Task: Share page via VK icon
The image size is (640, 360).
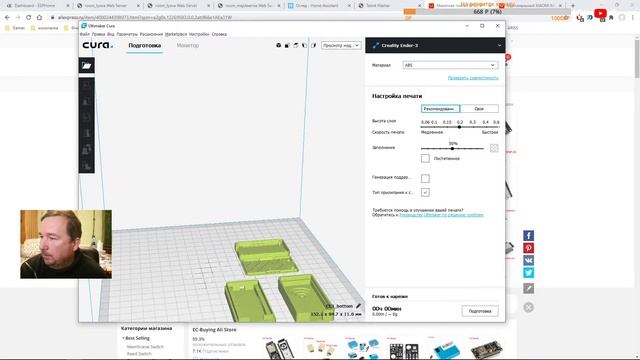Action: [529, 260]
